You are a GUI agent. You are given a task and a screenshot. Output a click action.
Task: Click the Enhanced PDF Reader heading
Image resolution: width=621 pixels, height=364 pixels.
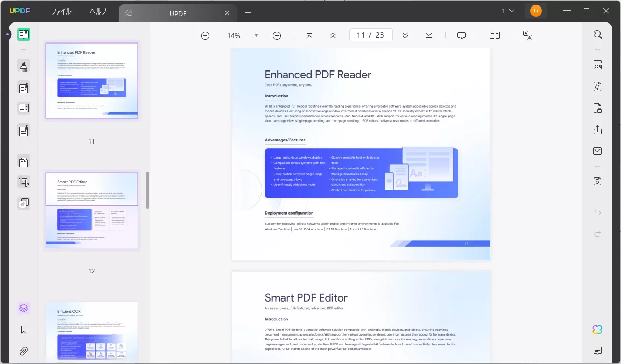(x=318, y=75)
